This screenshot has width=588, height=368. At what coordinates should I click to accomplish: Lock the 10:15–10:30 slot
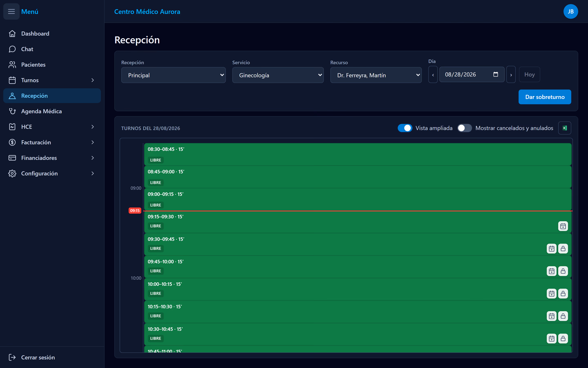563,316
